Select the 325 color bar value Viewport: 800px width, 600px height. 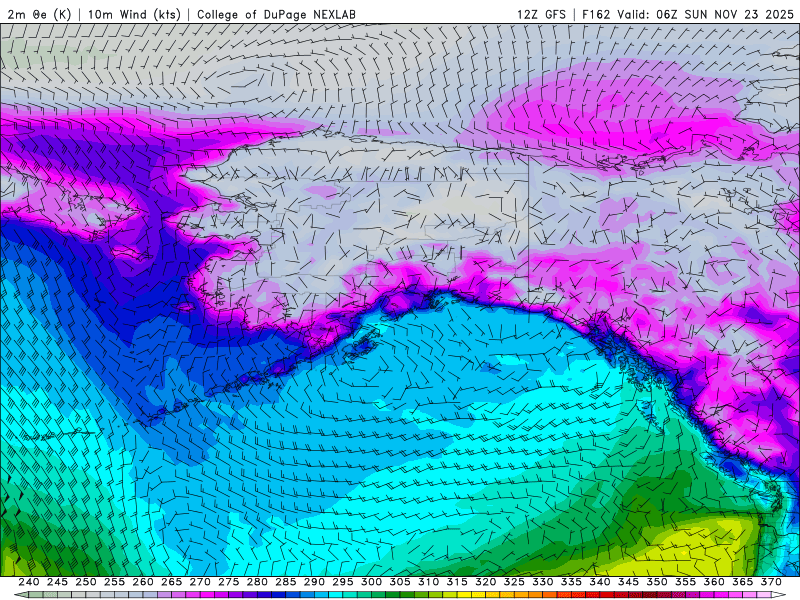514,582
